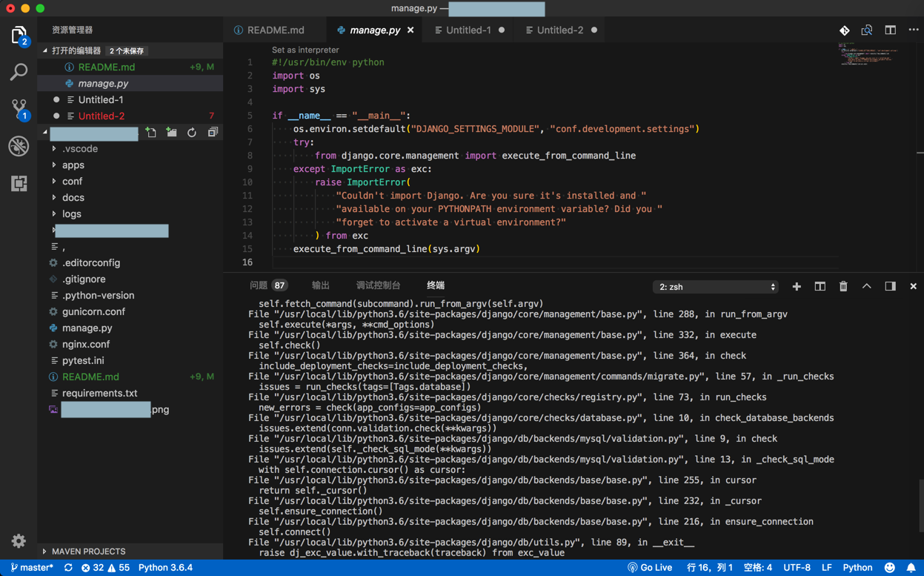Click Go Live in status bar

[650, 568]
